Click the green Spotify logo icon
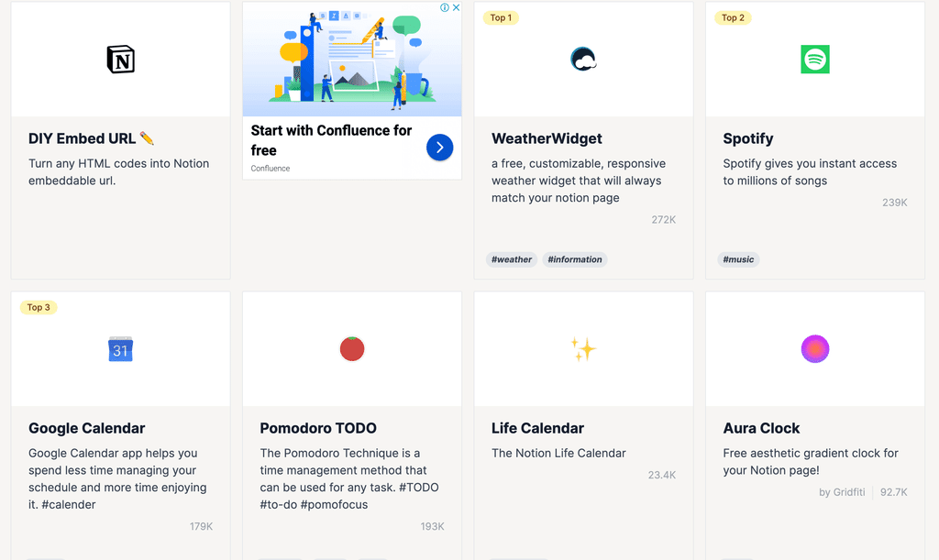This screenshot has width=939, height=560. tap(815, 60)
